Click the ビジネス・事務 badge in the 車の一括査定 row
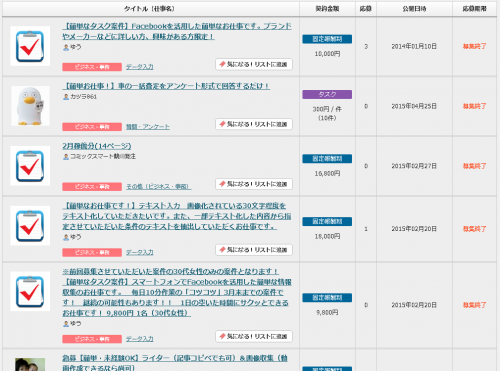 pos(92,127)
